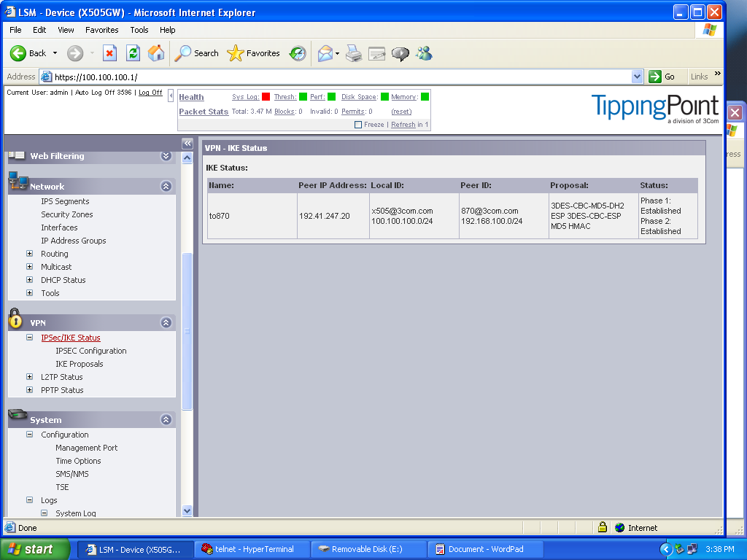Screen dimensions: 747x560
Task: Open the Favorites menu
Action: pos(101,30)
